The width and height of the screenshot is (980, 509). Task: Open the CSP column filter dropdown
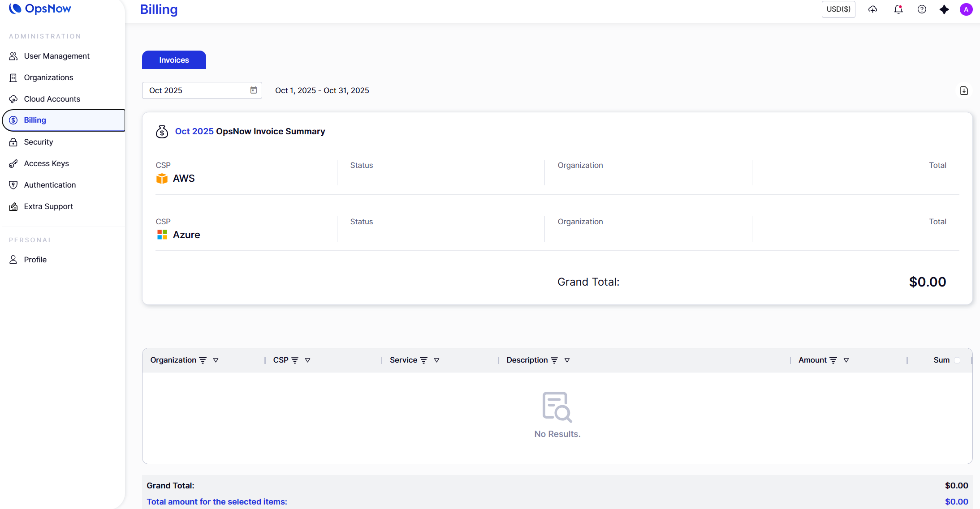[x=307, y=360]
